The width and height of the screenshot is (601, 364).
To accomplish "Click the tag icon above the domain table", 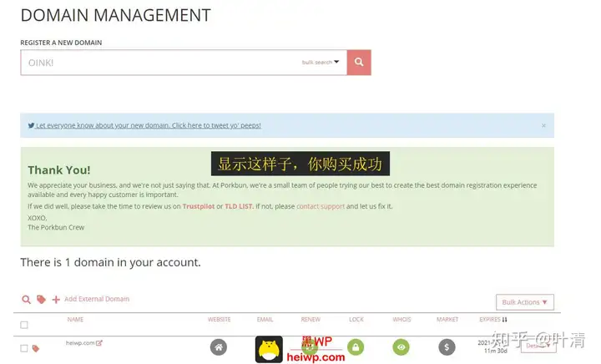I will coord(41,299).
